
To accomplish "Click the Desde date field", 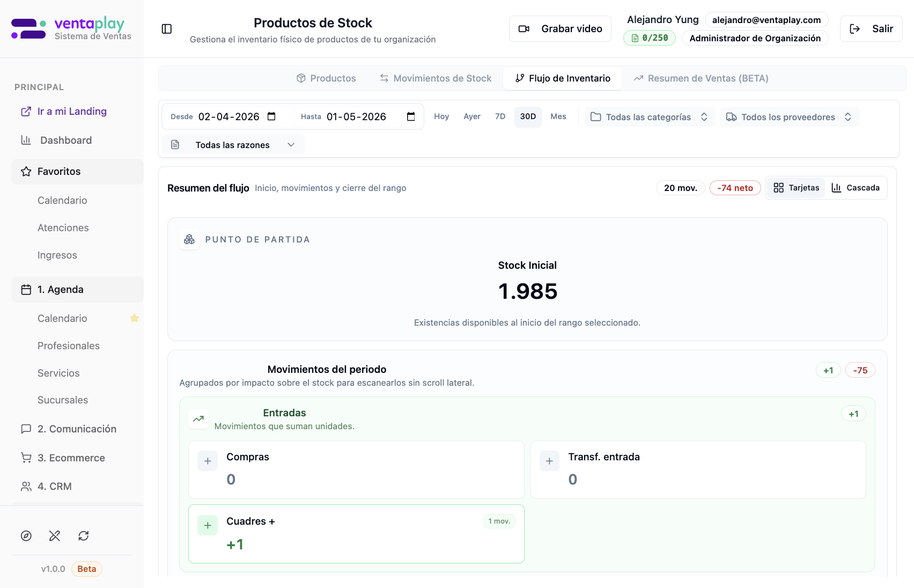I will point(228,116).
